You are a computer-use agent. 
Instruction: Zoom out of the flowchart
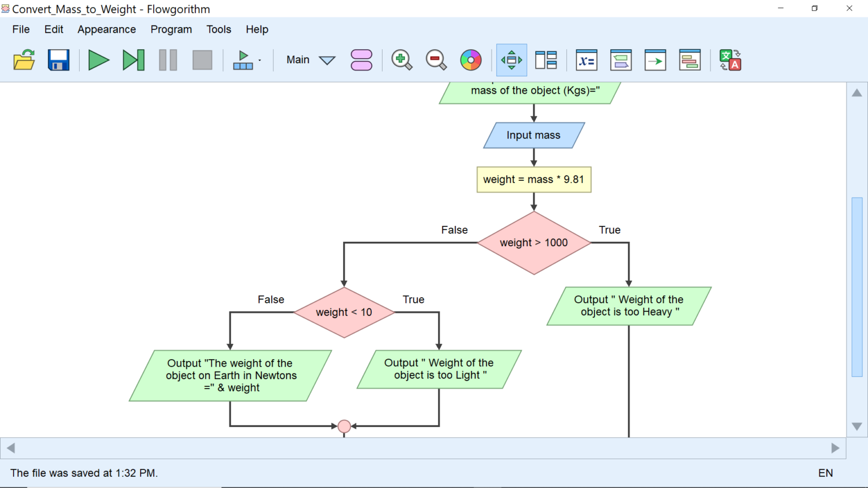436,60
